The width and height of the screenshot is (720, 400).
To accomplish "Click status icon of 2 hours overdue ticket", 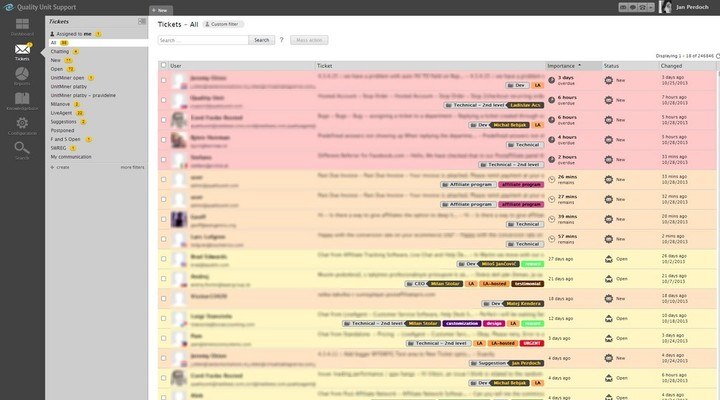I will (x=608, y=160).
